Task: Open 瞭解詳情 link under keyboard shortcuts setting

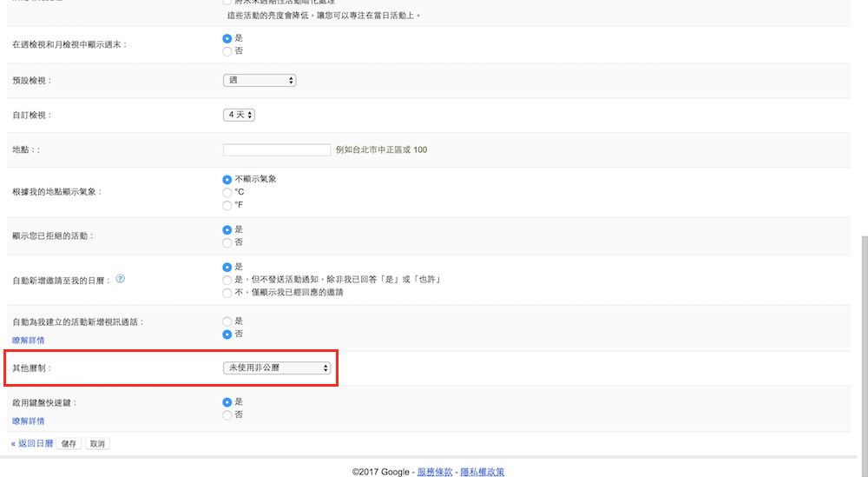Action: (29, 421)
